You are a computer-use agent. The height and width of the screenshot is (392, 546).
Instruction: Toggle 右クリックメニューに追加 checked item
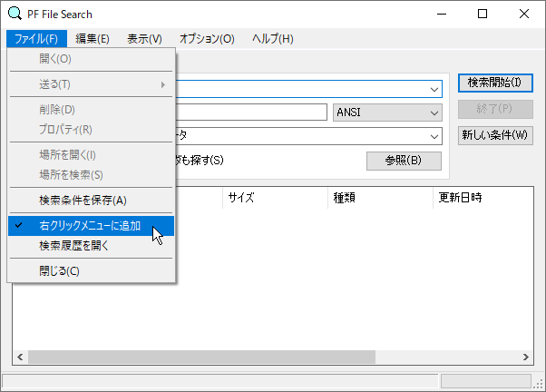click(x=92, y=226)
